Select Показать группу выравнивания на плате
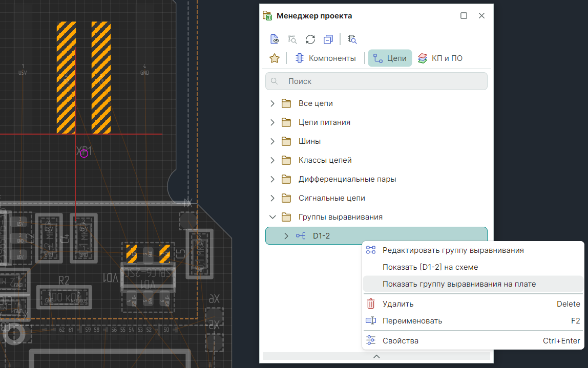The image size is (588, 368). click(459, 284)
